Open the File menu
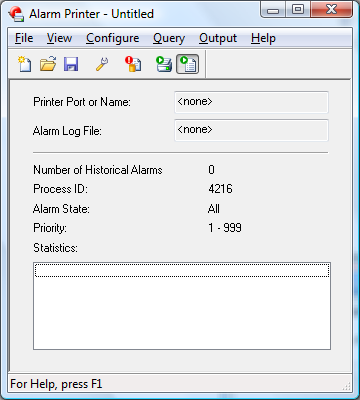The width and height of the screenshot is (360, 400). coord(24,38)
